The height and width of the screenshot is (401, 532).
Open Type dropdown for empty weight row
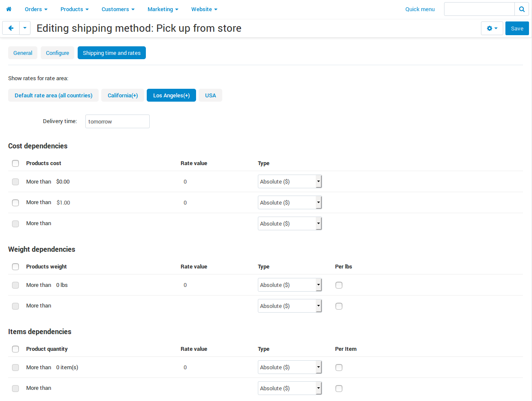click(x=290, y=306)
